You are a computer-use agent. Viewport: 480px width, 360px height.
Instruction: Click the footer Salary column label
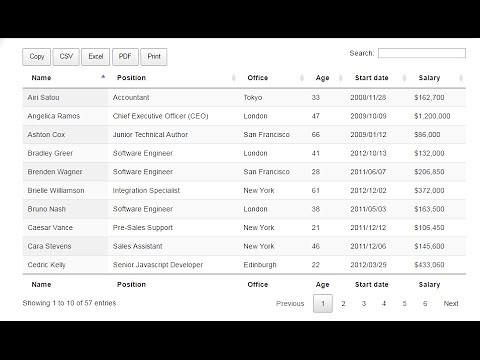[x=429, y=284]
